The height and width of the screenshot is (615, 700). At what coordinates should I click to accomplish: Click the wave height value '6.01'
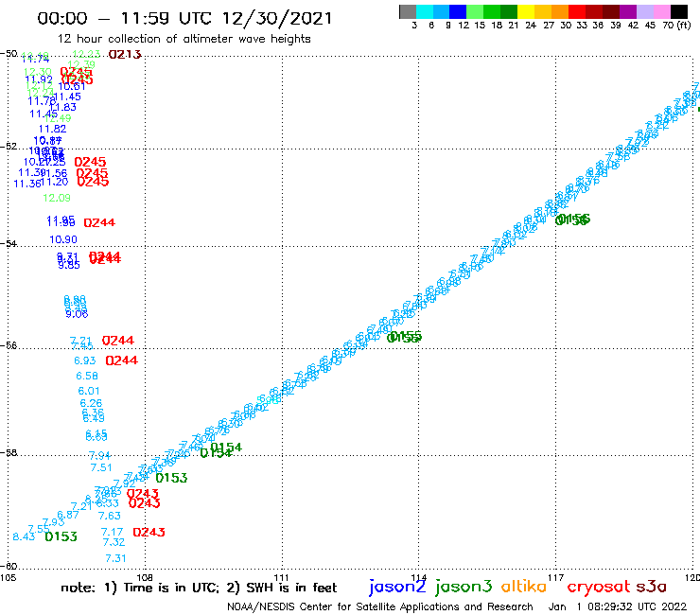89,391
